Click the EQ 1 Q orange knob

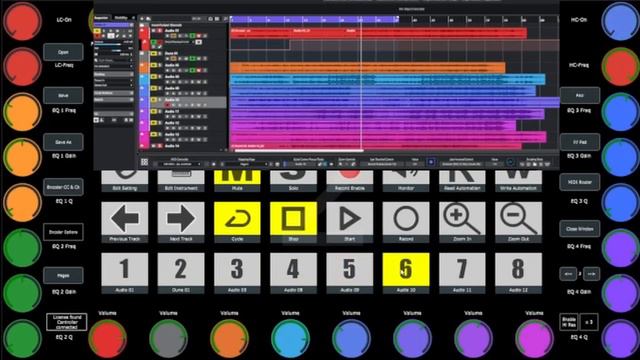(22, 202)
